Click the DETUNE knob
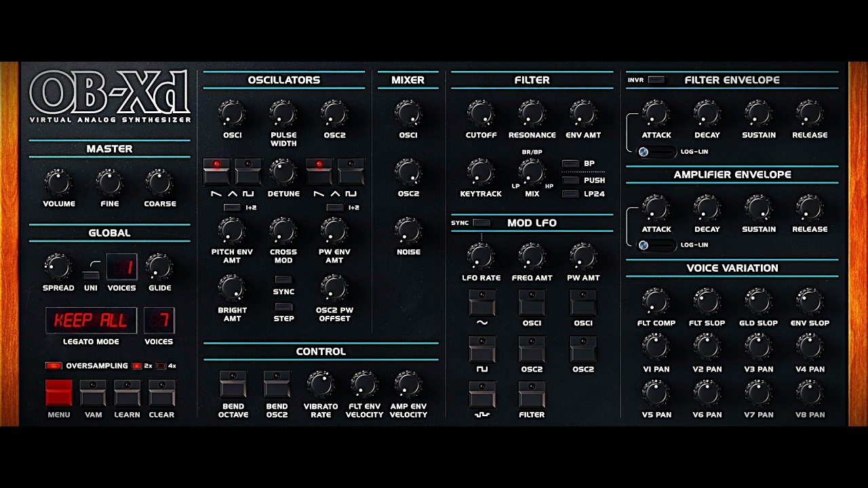 click(283, 171)
